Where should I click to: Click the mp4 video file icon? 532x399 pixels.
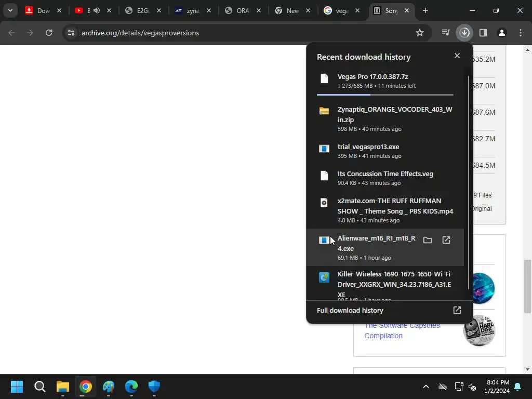pos(324,203)
